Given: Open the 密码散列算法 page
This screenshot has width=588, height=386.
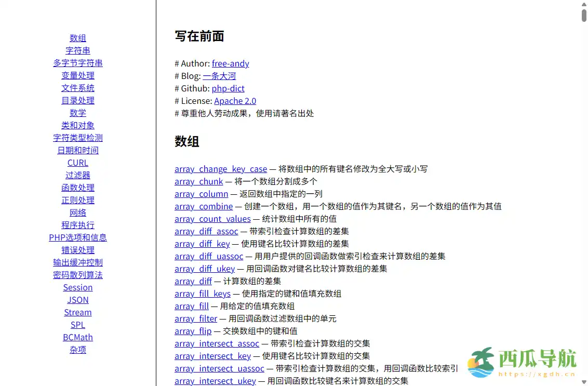Looking at the screenshot, I should (77, 275).
